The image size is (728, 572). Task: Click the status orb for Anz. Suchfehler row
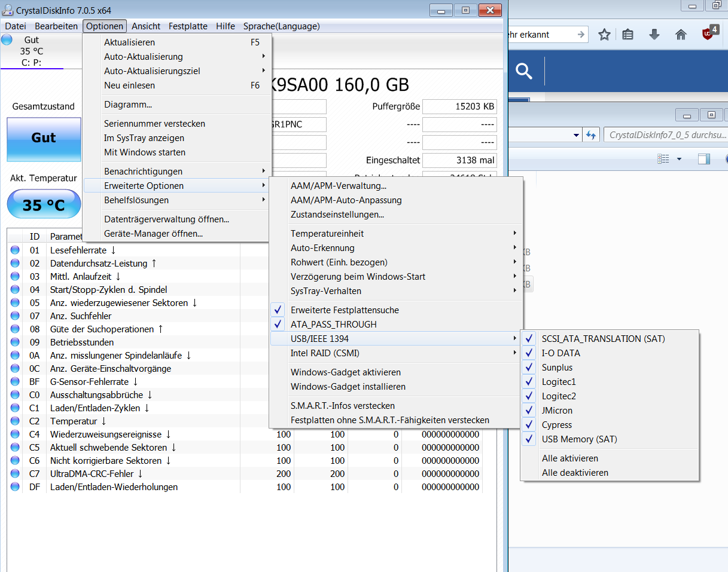[x=15, y=316]
